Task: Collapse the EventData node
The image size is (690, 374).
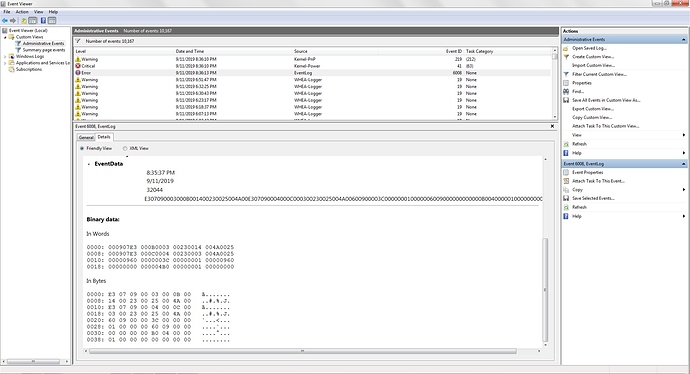Action: 89,164
